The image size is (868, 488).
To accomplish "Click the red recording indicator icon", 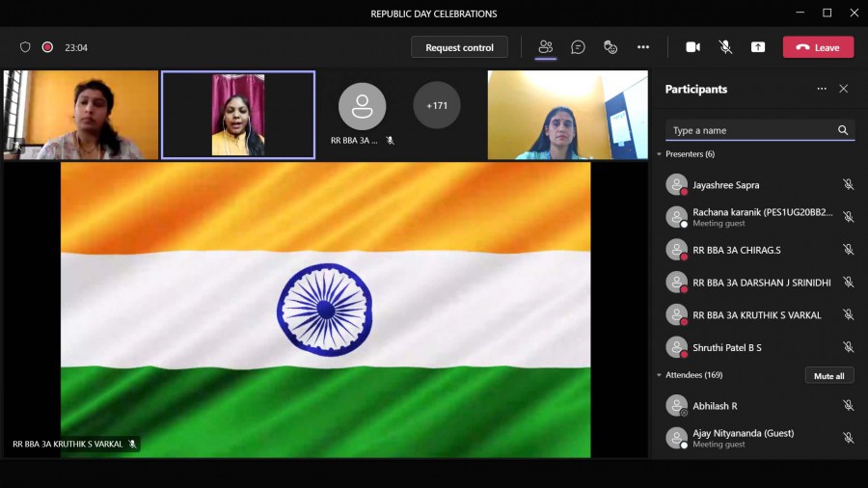I will pos(47,47).
